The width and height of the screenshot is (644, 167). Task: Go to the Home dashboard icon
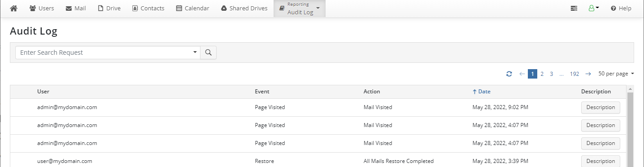13,8
